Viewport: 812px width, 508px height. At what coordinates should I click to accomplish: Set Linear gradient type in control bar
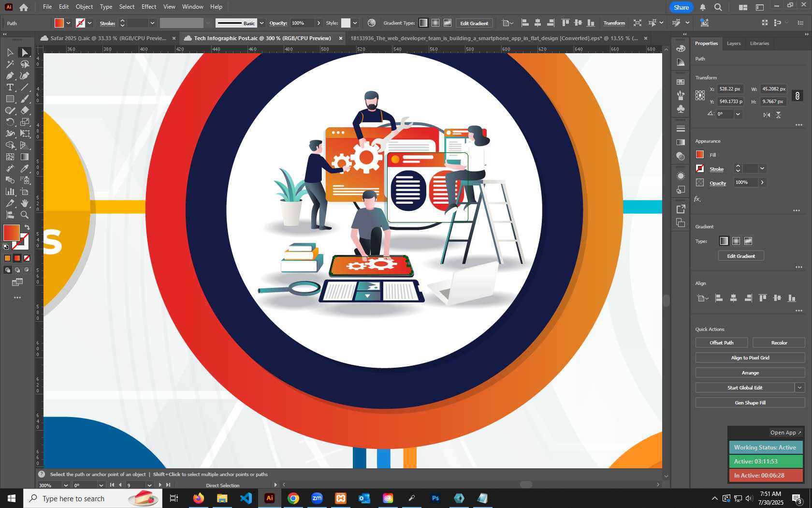tap(423, 23)
